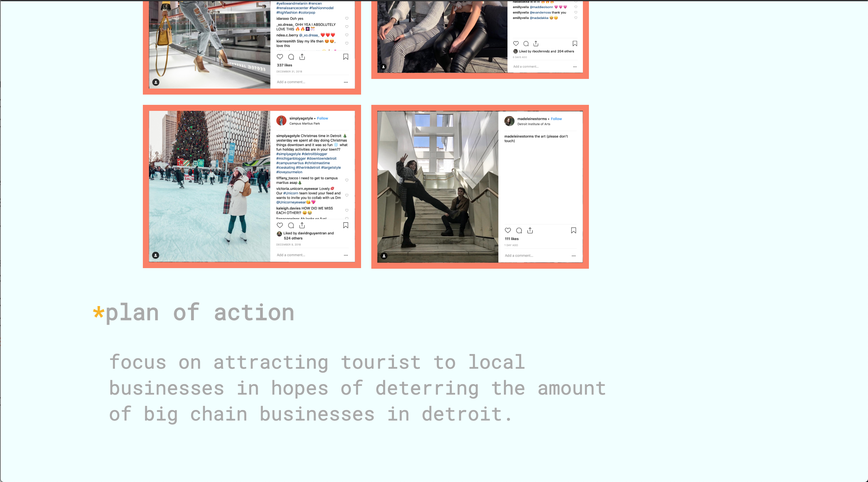Screen dimensions: 868x482
Task: Click the share icon on the simplyagstyle post
Action: pyautogui.click(x=302, y=225)
